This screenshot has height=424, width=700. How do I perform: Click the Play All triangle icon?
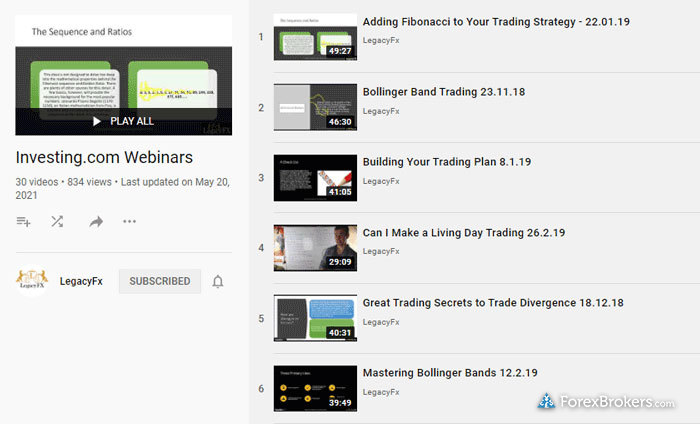tap(96, 121)
